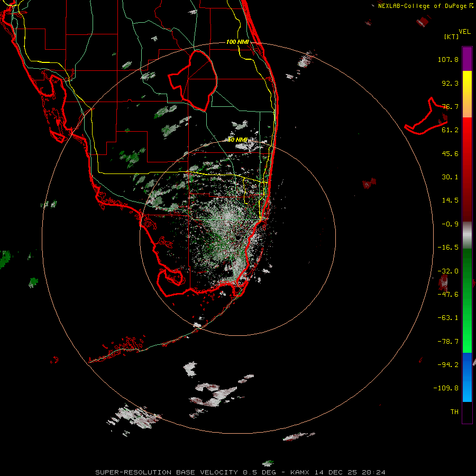476x476 pixels.
Task: Click the -109.8 scale value
Action: pyautogui.click(x=446, y=388)
